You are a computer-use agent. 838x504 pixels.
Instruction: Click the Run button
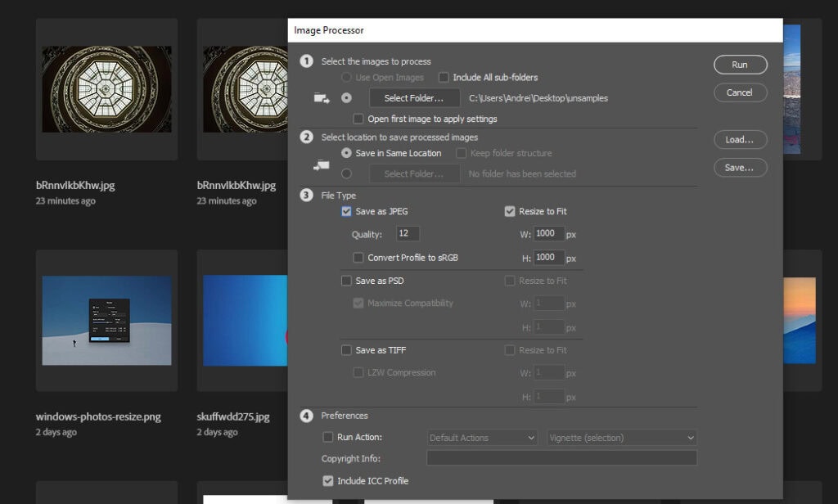click(740, 65)
